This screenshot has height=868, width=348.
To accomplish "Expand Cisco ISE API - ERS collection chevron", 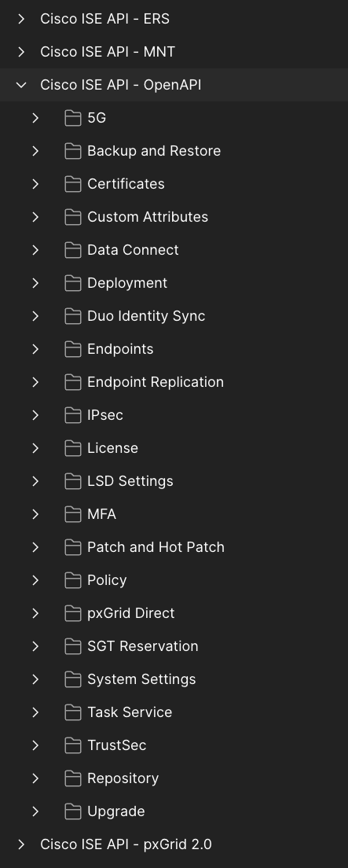I will 21,19.
